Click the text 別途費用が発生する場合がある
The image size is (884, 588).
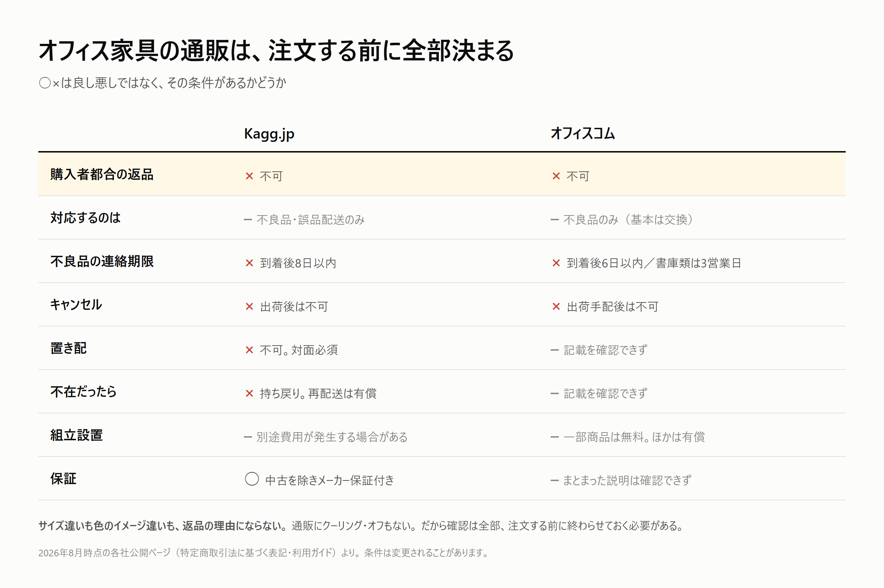pos(332,437)
